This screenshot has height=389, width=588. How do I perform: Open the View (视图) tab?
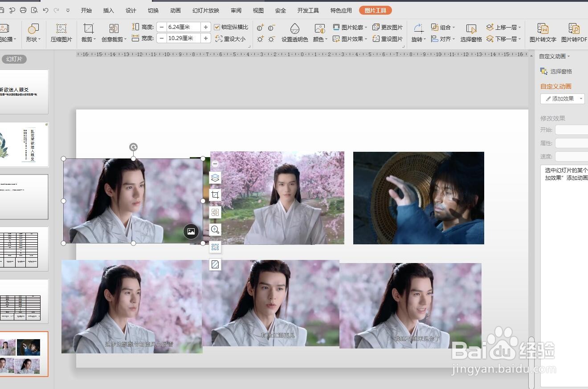click(x=258, y=10)
